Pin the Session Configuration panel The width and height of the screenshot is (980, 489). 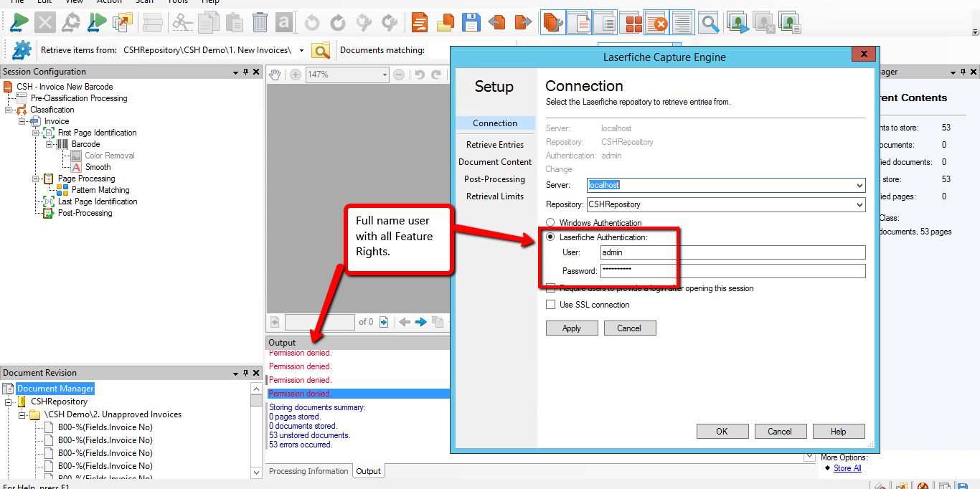[x=245, y=72]
